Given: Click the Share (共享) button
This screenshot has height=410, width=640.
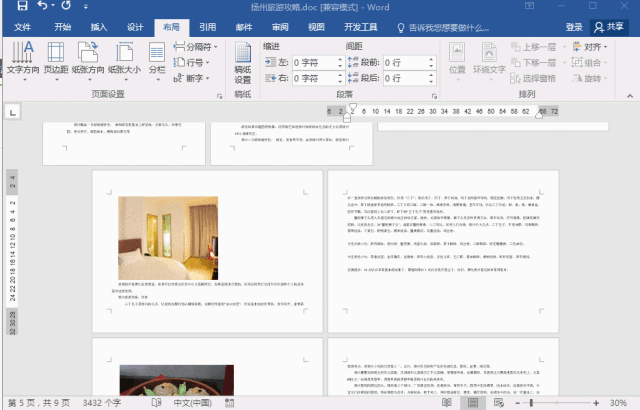Looking at the screenshot, I should click(x=609, y=27).
